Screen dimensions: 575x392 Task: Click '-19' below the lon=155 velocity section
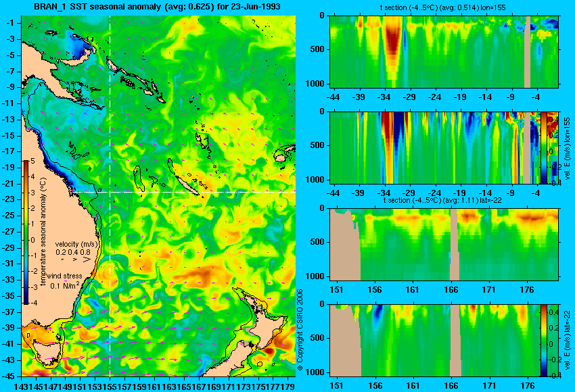tap(459, 193)
